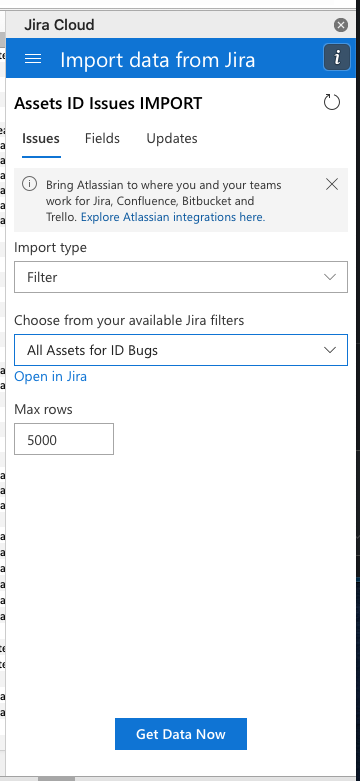This screenshot has height=781, width=360.
Task: Click the Open in Jira link
Action: 50,377
